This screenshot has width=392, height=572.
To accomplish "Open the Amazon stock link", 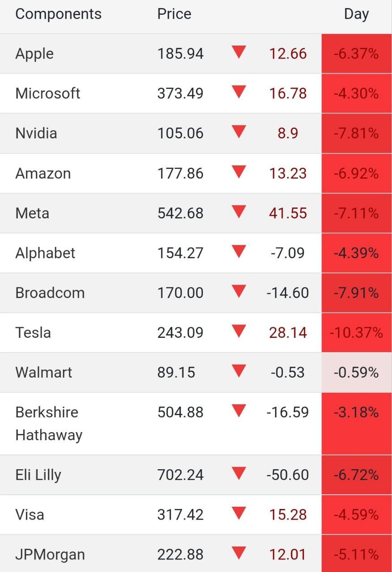I will (x=43, y=173).
